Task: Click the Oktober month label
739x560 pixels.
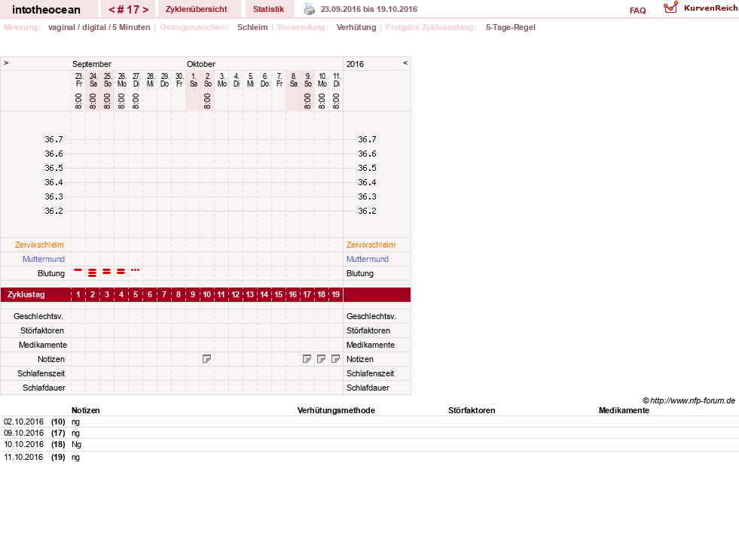Action: tap(201, 64)
